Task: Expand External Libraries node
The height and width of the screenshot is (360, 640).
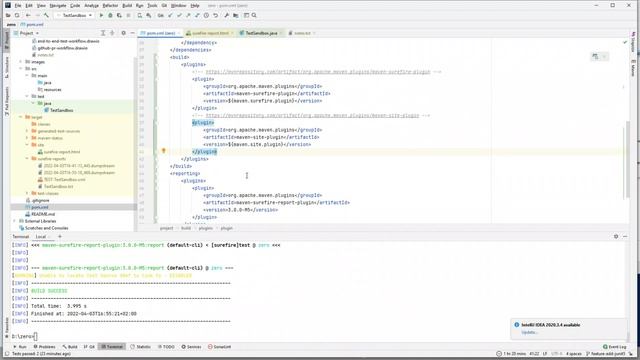Action: tap(15, 221)
